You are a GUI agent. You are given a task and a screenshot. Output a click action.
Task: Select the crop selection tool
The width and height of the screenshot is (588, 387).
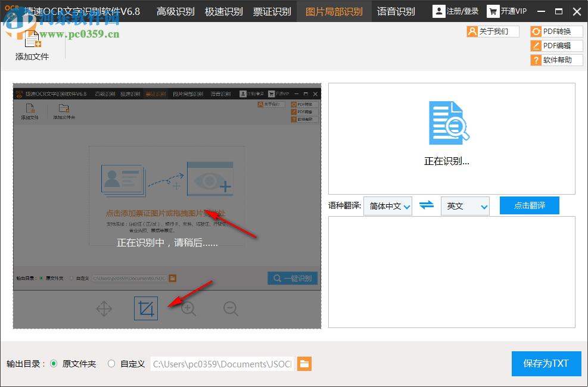coord(146,308)
